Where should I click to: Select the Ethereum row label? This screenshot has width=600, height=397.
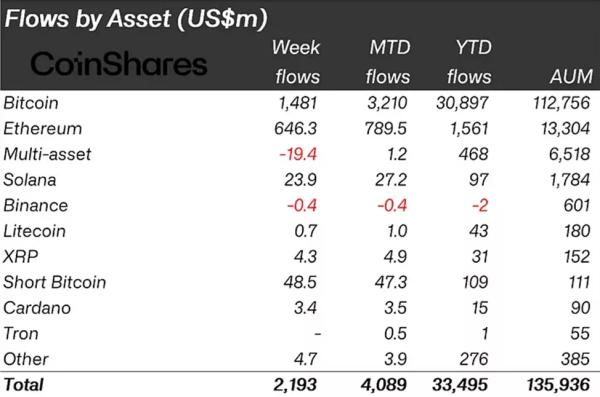tap(43, 129)
